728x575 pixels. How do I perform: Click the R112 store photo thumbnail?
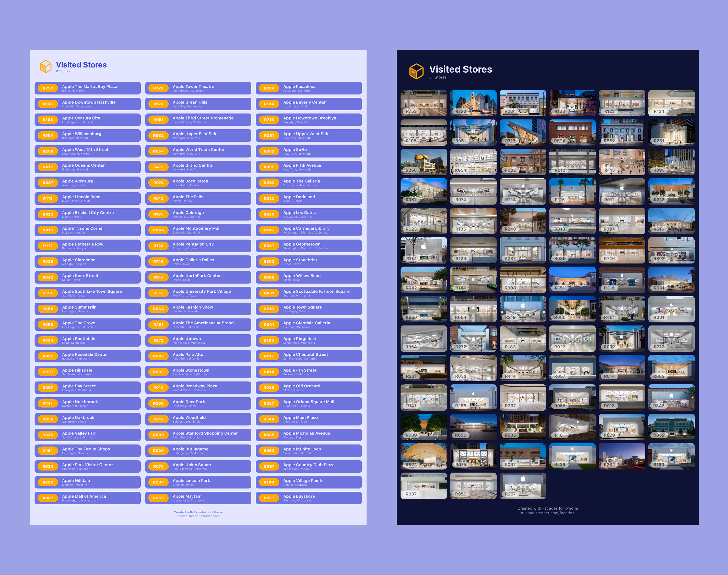(424, 250)
